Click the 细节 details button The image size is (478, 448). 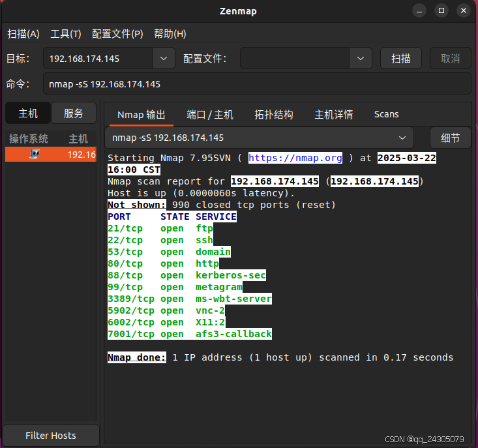450,138
